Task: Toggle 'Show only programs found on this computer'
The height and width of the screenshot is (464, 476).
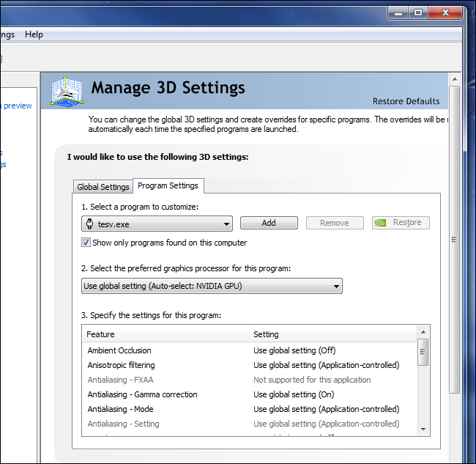Action: (86, 243)
